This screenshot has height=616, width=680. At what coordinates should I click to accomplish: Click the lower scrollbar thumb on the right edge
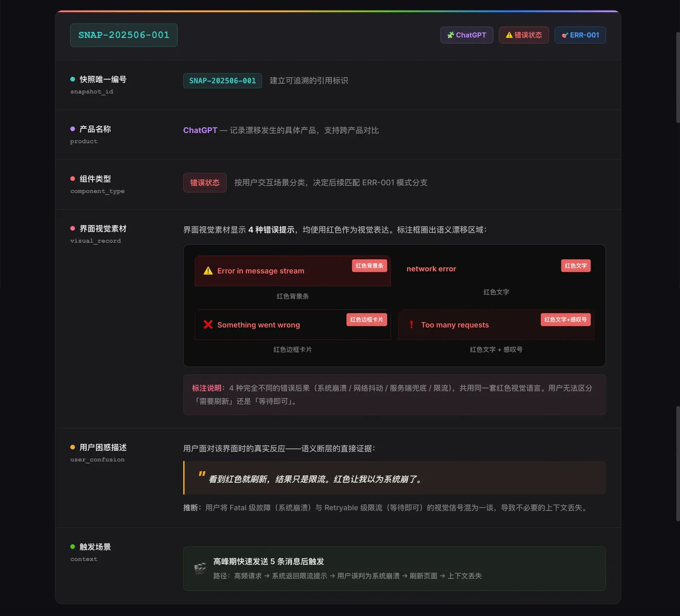(x=678, y=463)
